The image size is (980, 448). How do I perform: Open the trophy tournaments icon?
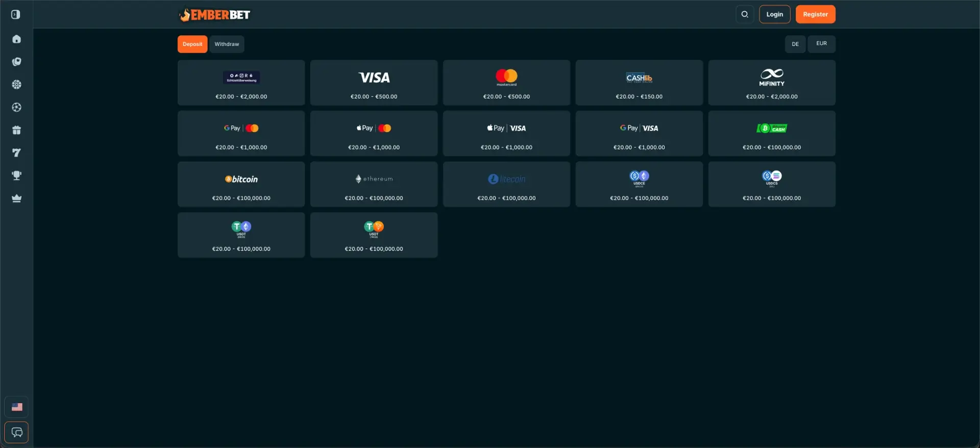(x=16, y=176)
